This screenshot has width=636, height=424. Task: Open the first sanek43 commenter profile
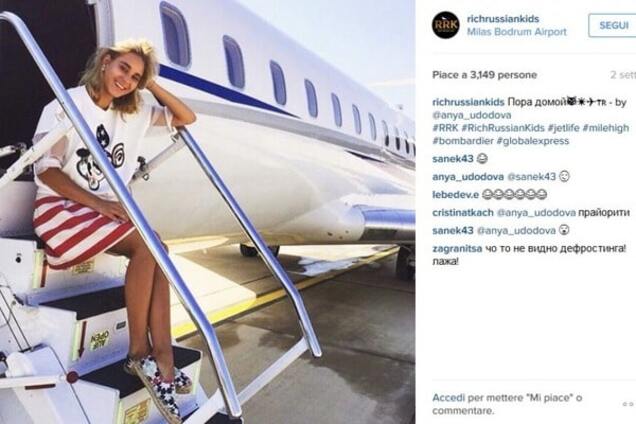click(x=453, y=159)
